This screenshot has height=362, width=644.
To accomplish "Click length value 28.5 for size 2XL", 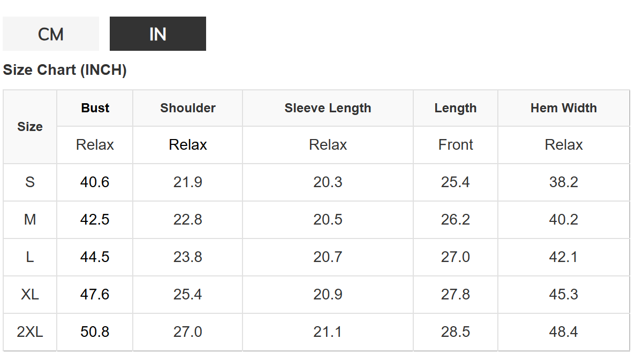I will pos(455,332).
